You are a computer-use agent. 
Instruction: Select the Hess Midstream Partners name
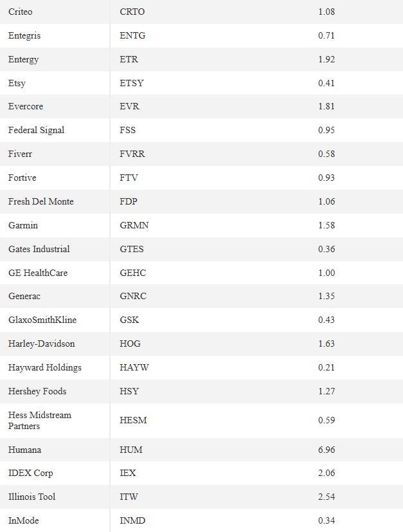tap(40, 420)
